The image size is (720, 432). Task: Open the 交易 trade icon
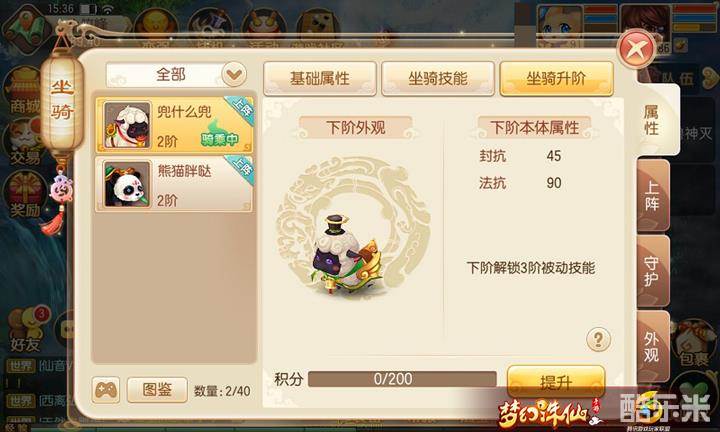pos(25,142)
